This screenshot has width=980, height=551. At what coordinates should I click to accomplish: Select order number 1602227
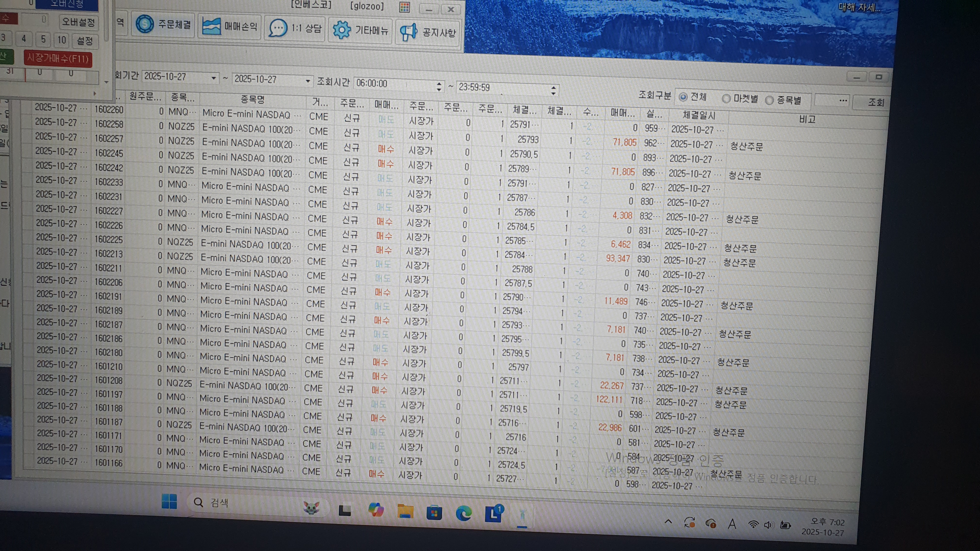click(109, 211)
